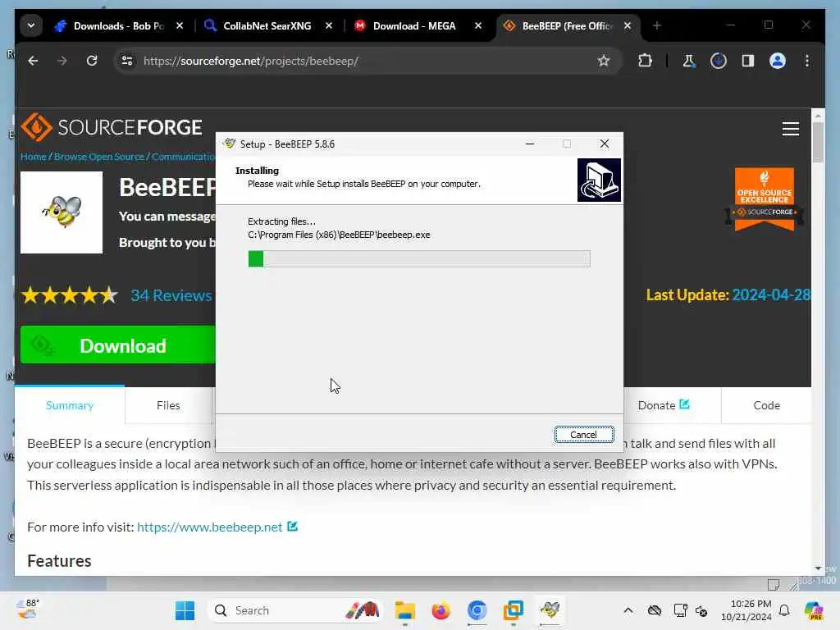The height and width of the screenshot is (630, 840).
Task: Click the SourceForge logo
Action: click(112, 127)
